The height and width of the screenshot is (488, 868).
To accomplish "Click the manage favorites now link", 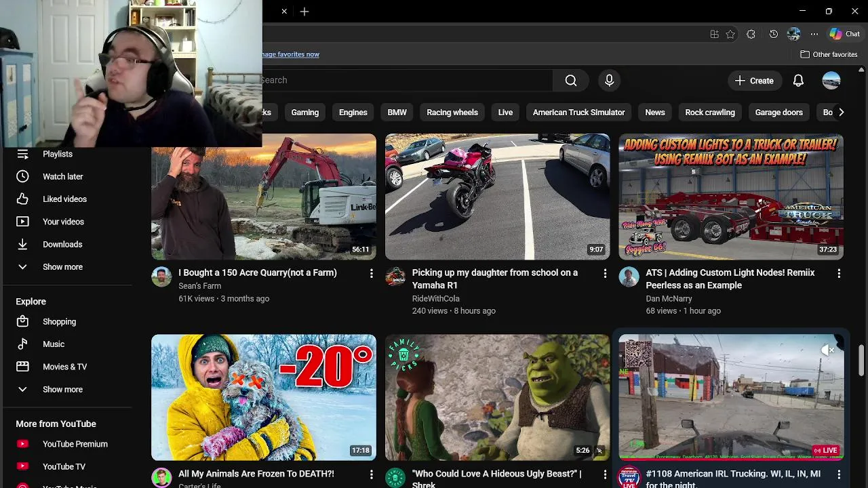I will [290, 54].
